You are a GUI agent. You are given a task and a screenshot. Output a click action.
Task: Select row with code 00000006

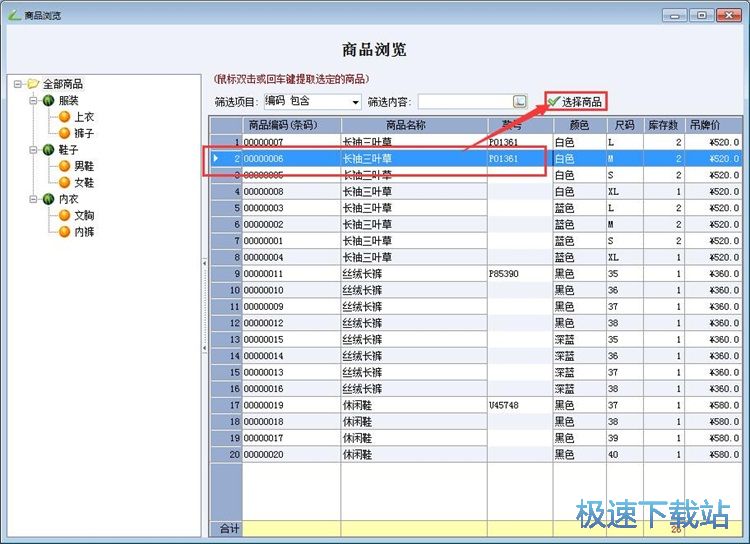[476, 158]
